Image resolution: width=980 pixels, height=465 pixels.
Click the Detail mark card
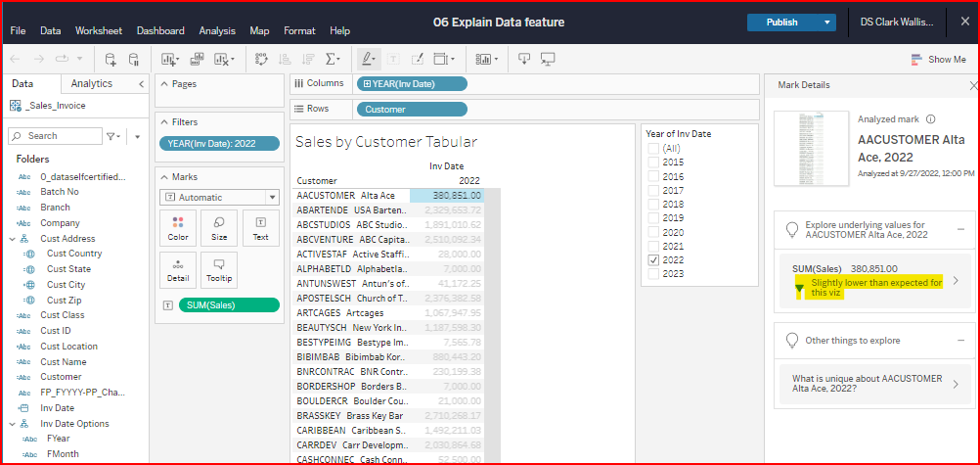click(178, 268)
